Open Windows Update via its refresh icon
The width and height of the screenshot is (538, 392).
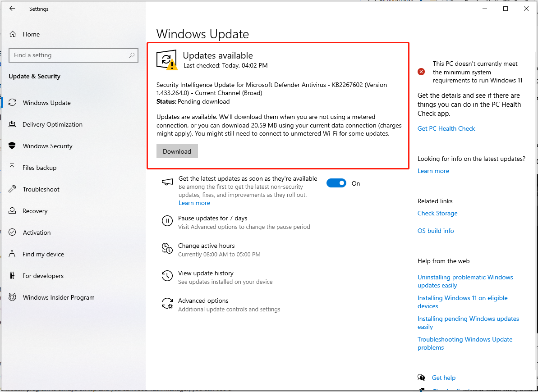coord(13,103)
